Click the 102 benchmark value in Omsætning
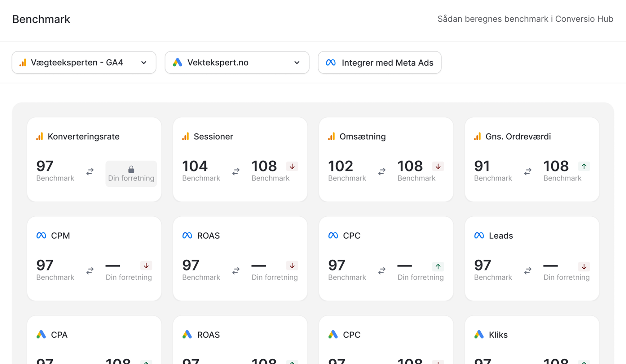626x364 pixels. click(341, 166)
